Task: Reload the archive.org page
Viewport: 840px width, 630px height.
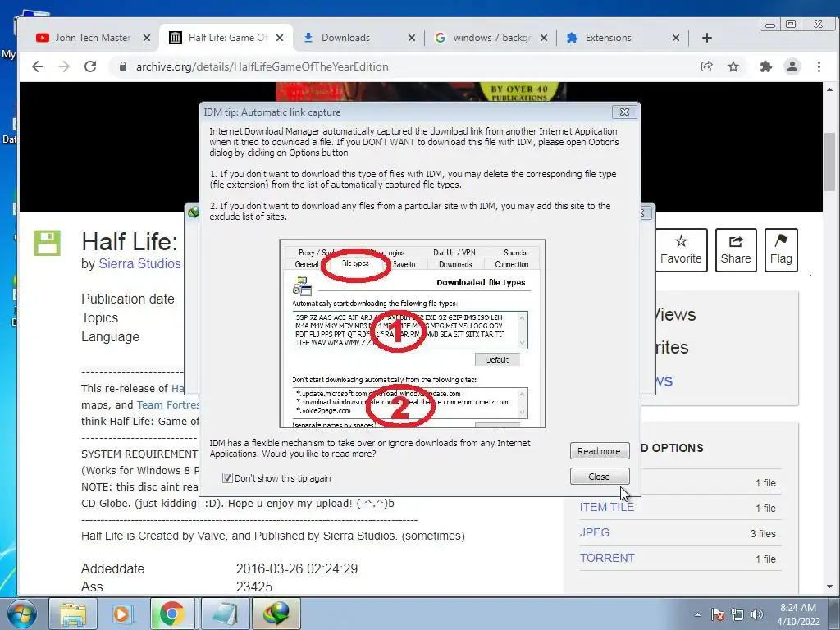Action: 90,66
